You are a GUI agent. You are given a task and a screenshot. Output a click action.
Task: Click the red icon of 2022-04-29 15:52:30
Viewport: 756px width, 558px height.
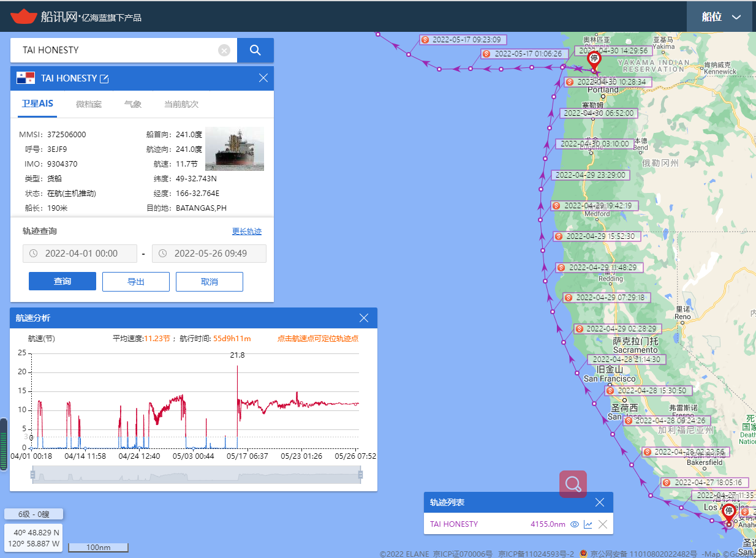click(559, 236)
